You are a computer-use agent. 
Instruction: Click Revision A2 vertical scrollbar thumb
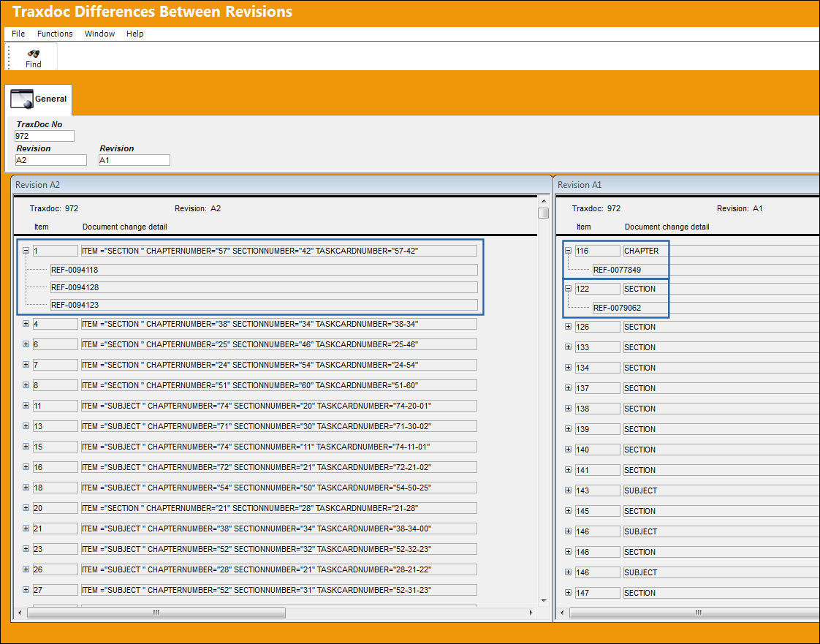[543, 213]
